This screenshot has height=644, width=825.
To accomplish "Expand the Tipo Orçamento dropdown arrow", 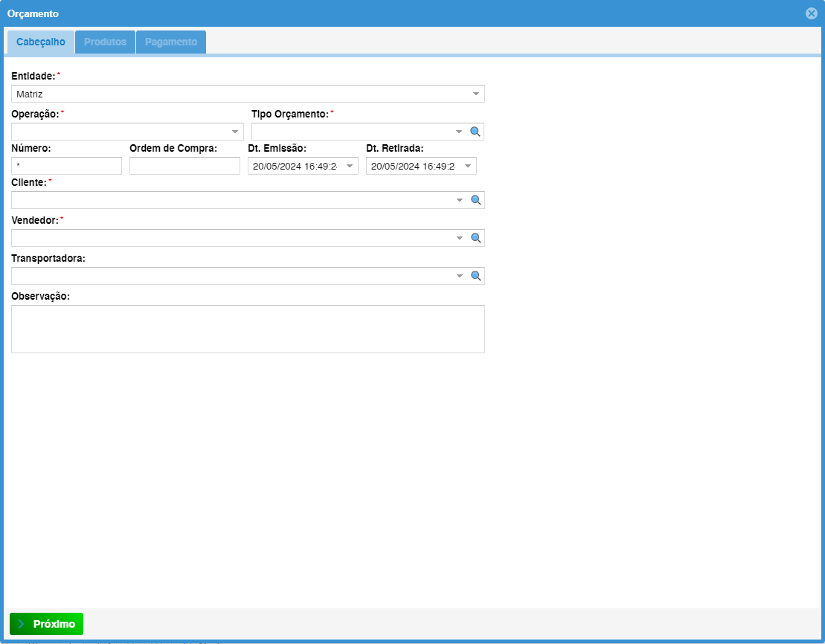I will pos(459,132).
